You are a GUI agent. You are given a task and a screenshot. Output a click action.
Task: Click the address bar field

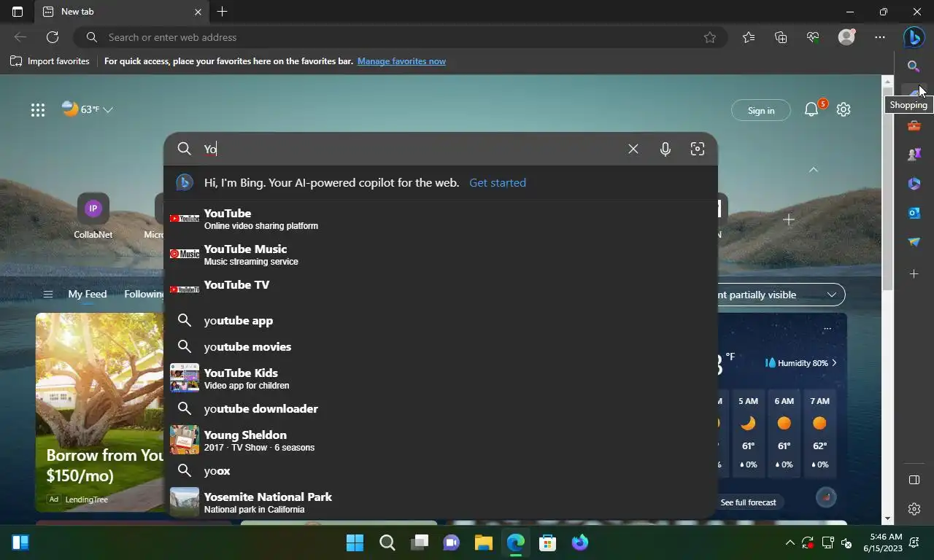[x=400, y=37]
